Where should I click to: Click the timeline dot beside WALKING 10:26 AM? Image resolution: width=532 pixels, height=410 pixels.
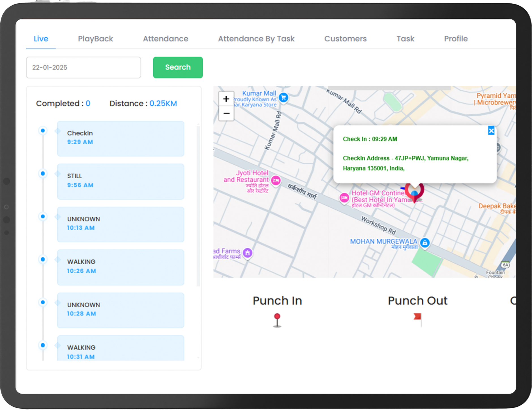click(43, 259)
